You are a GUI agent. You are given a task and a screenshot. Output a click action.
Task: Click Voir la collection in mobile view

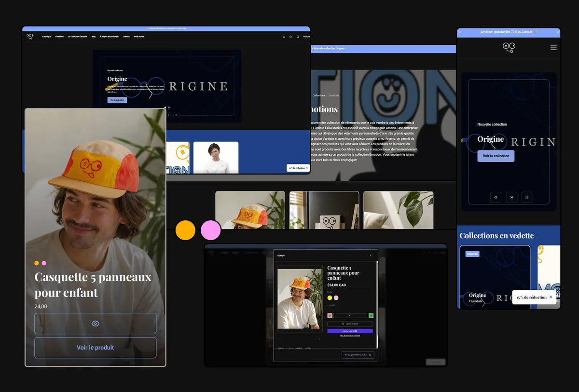coord(496,156)
